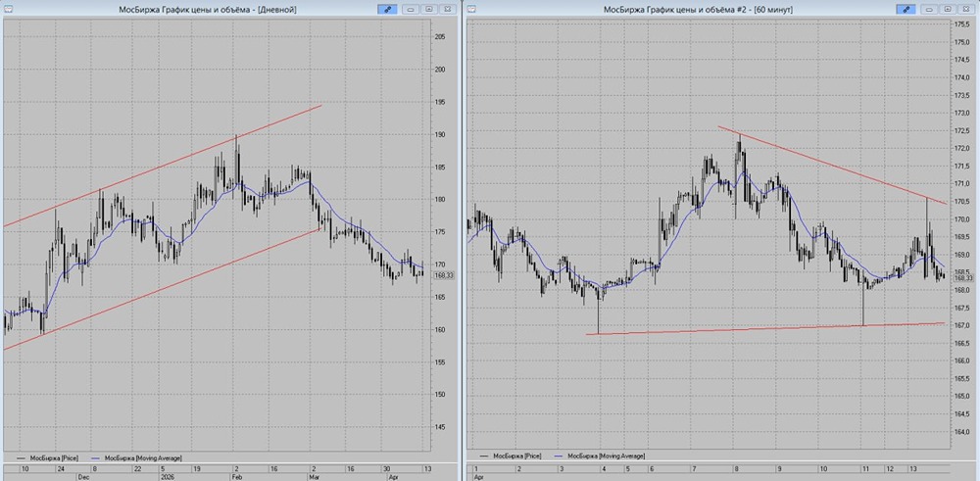980x481 pixels.
Task: Click the 175,5 price axis label in 60-minute chart
Action: [x=961, y=24]
